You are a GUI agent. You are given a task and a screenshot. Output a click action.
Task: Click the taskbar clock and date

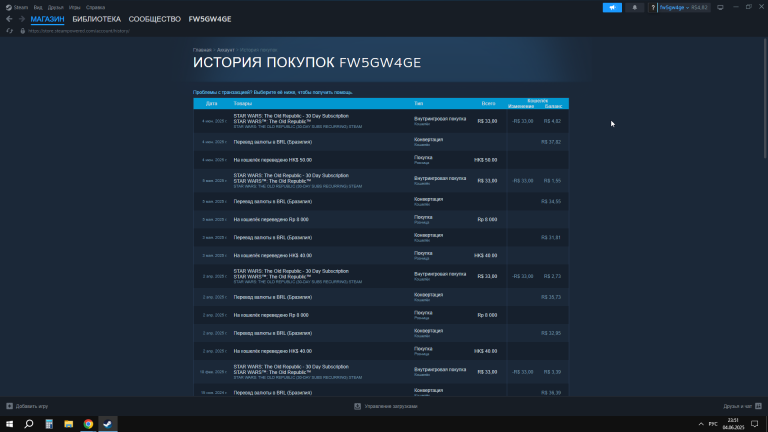pos(733,424)
